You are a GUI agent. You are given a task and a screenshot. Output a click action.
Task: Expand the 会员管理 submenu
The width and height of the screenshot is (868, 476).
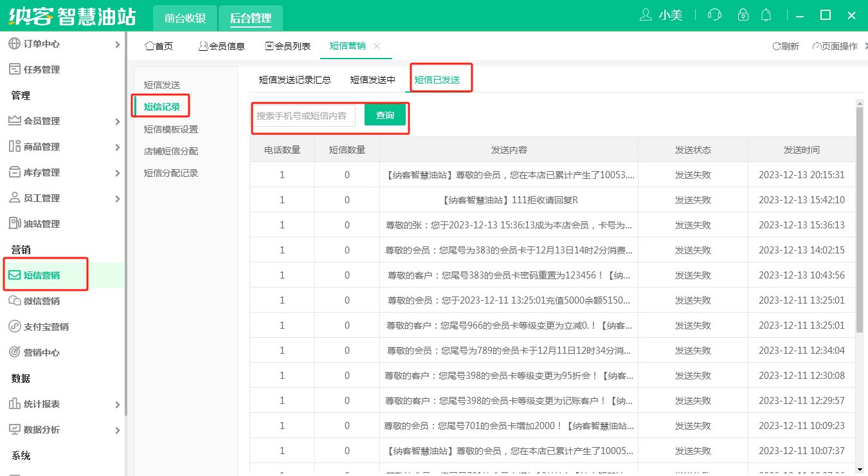pos(117,122)
